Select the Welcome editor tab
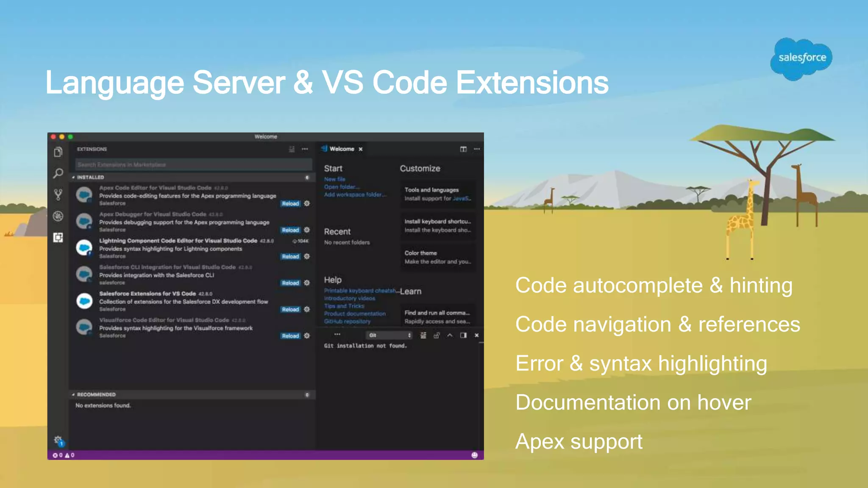 pyautogui.click(x=342, y=149)
